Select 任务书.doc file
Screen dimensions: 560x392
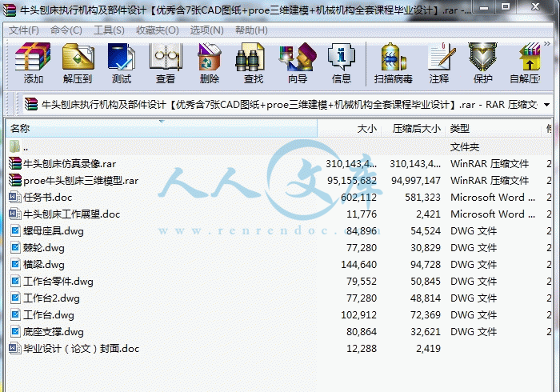pyautogui.click(x=279, y=197)
